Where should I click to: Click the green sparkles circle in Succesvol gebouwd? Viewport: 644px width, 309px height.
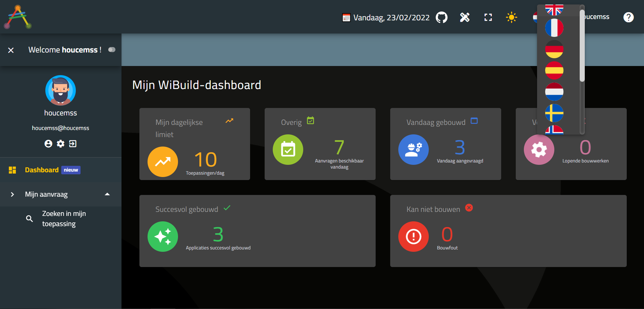163,237
